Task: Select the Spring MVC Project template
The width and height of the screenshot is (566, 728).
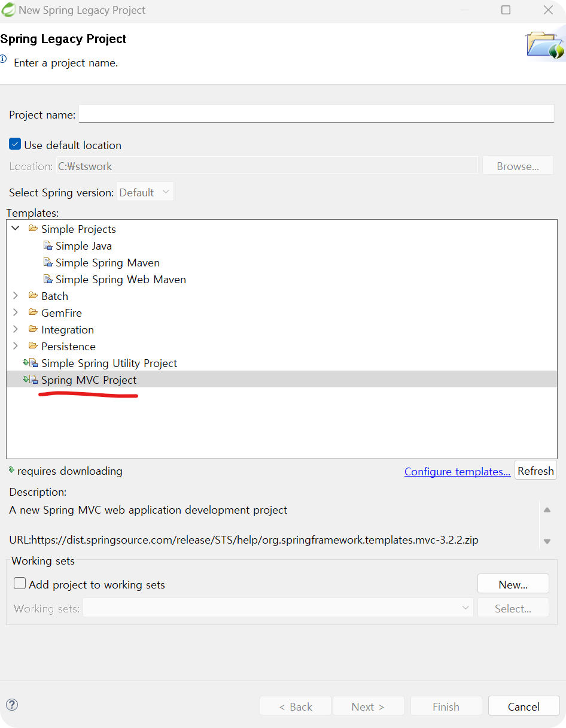Action: (x=89, y=380)
